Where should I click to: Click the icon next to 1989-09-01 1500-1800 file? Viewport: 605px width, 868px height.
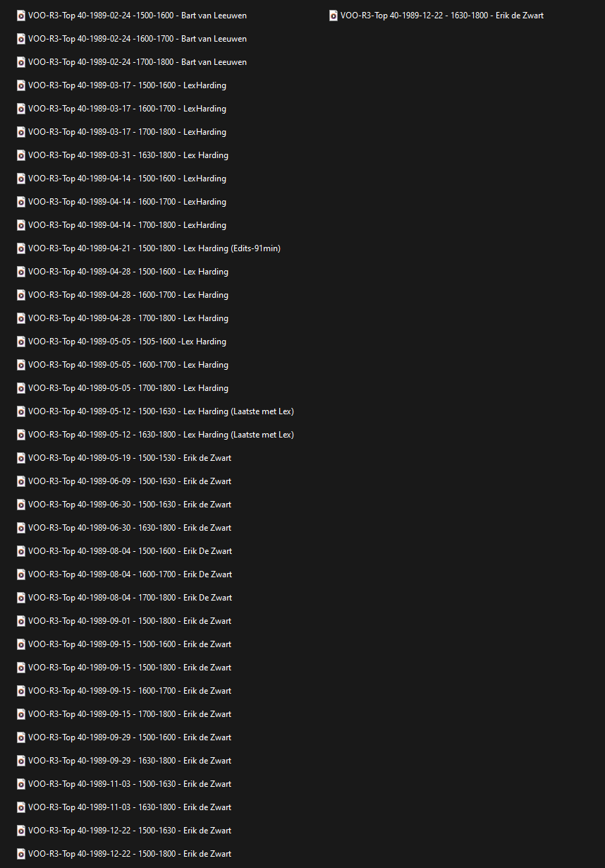pyautogui.click(x=21, y=621)
